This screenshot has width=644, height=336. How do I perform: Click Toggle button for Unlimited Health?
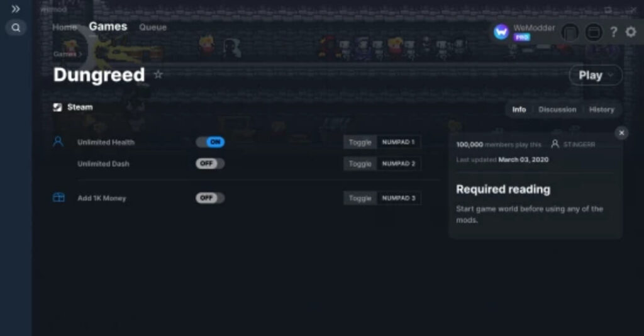(x=360, y=142)
